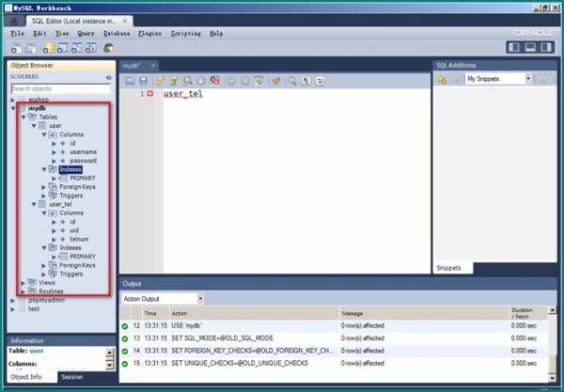Viewport: 564px width, 392px height.
Task: Create a new SQL tab from main toolbar
Action: (x=17, y=48)
